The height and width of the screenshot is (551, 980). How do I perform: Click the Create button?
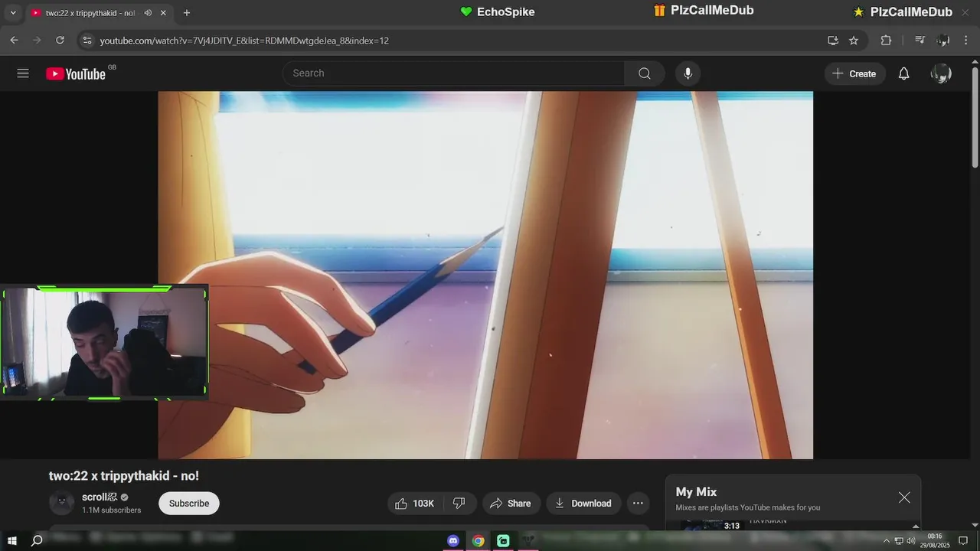[x=854, y=73]
